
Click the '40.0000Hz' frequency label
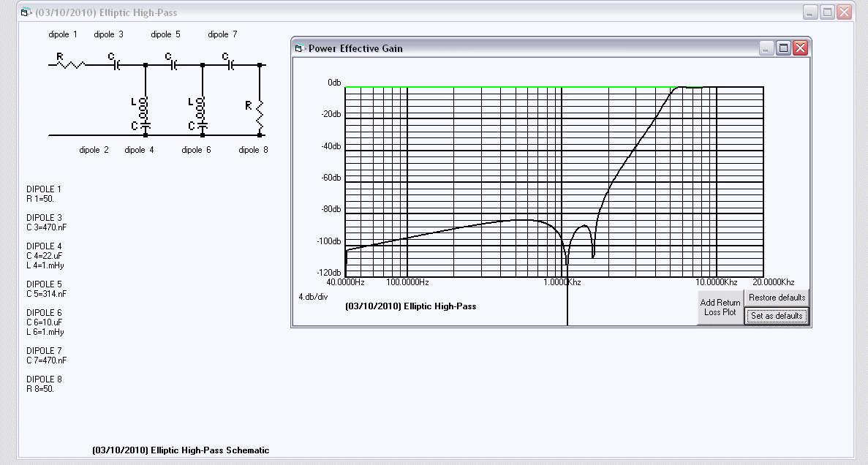[x=345, y=282]
